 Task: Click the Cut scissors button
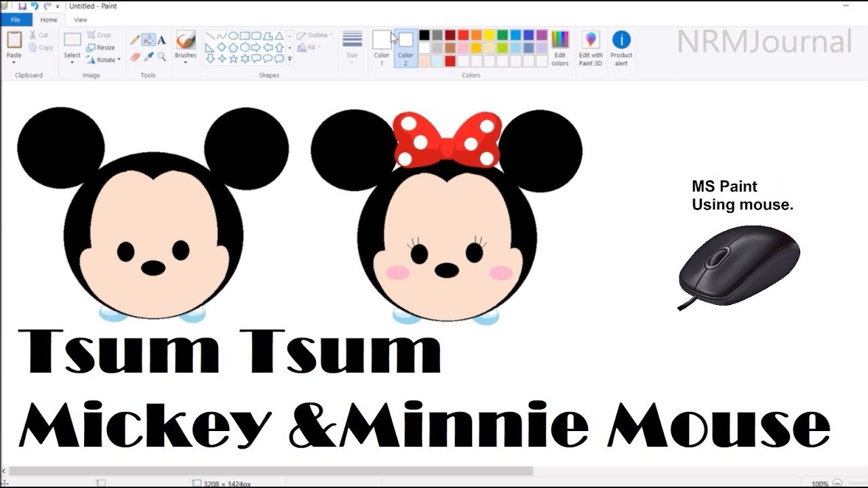click(39, 35)
